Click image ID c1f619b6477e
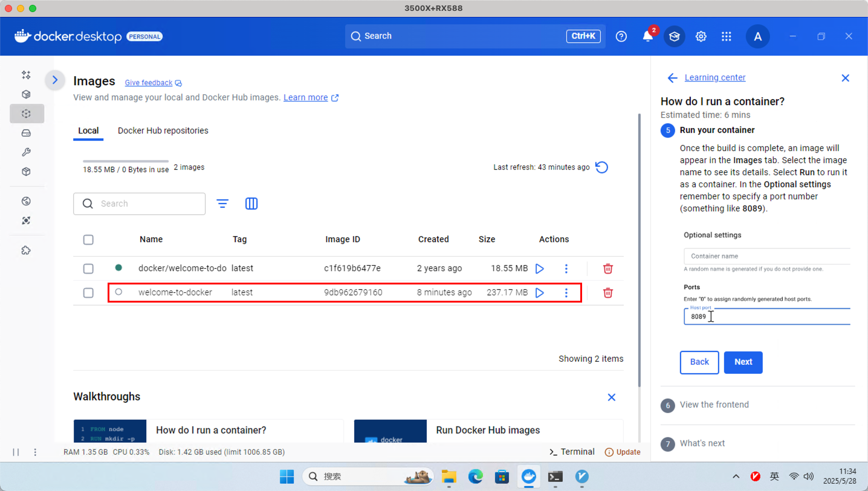 pos(352,268)
